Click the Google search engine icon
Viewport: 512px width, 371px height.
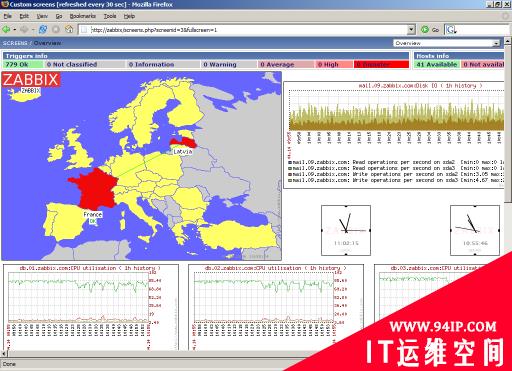(x=451, y=30)
